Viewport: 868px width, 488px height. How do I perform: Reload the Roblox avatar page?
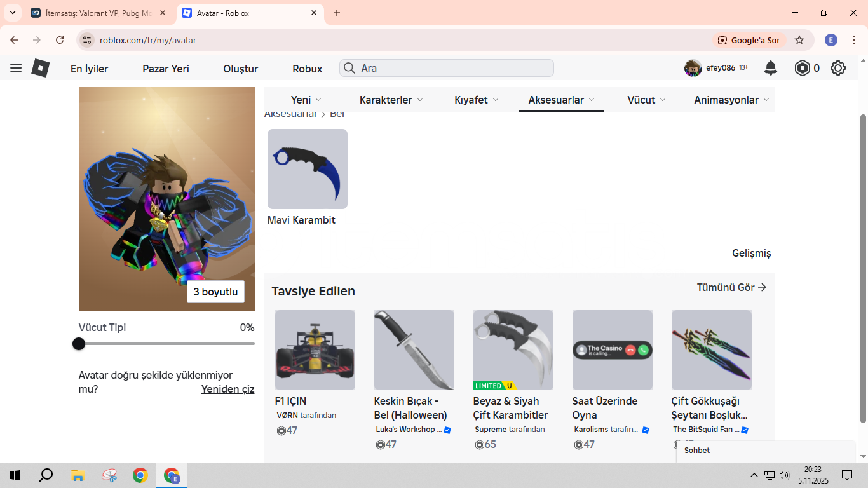[60, 40]
